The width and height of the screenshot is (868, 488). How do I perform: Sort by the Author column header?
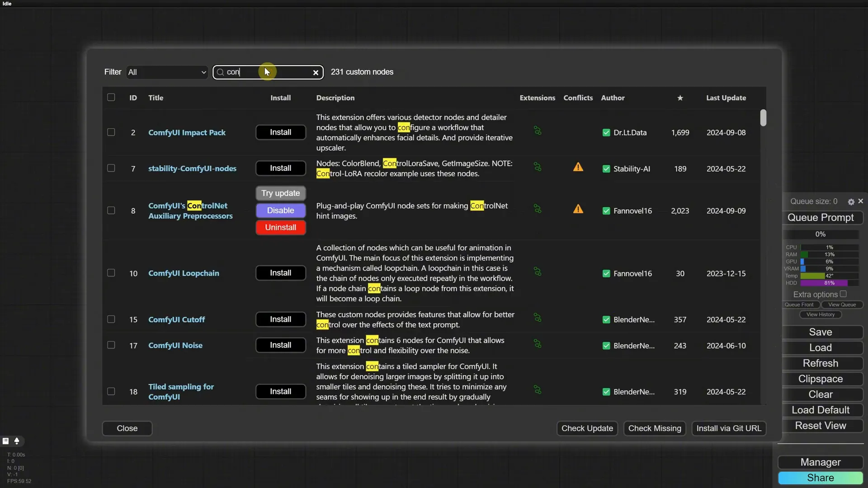(613, 98)
